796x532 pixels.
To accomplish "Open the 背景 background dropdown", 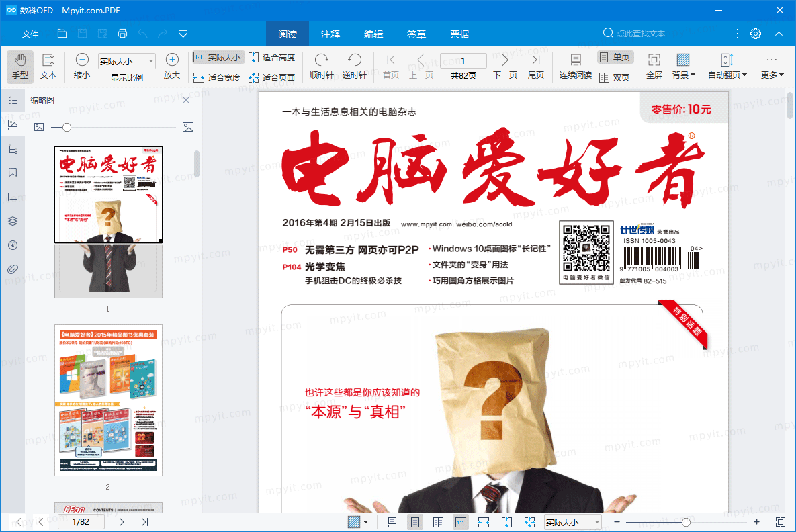I will click(683, 66).
